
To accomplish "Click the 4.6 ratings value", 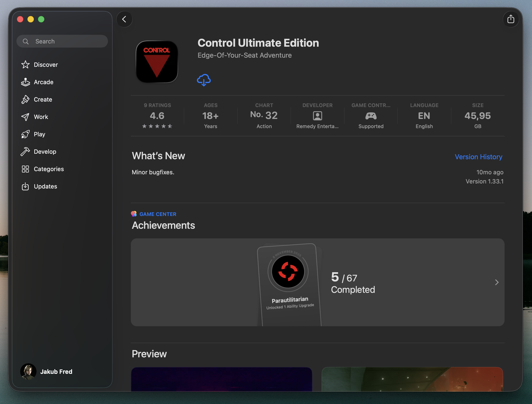I will [x=157, y=116].
